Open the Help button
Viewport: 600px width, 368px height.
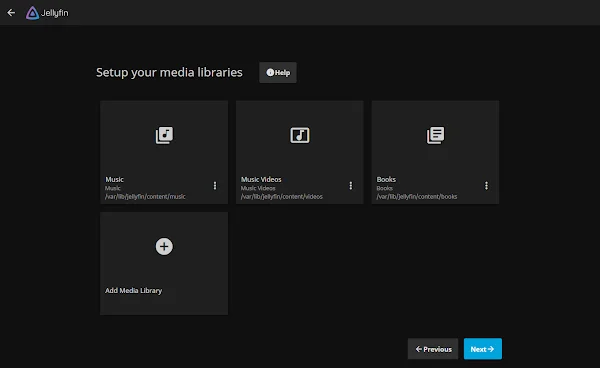278,72
